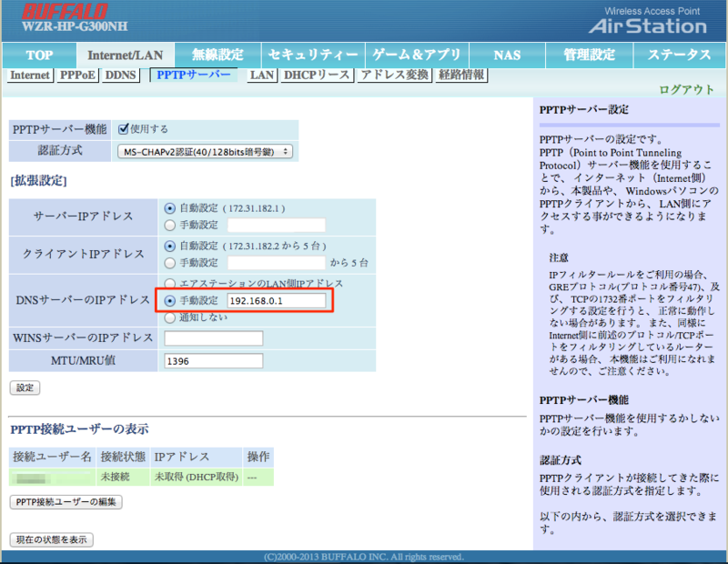The image size is (728, 564).
Task: Select 手動設定 for DNSサーバーのIPアドレス
Action: coord(170,301)
